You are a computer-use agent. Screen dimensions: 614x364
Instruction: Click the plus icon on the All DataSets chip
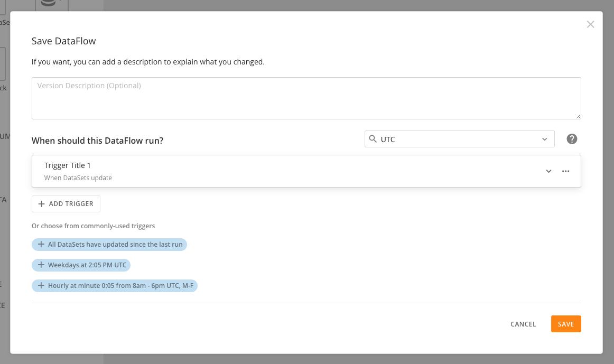pyautogui.click(x=41, y=245)
